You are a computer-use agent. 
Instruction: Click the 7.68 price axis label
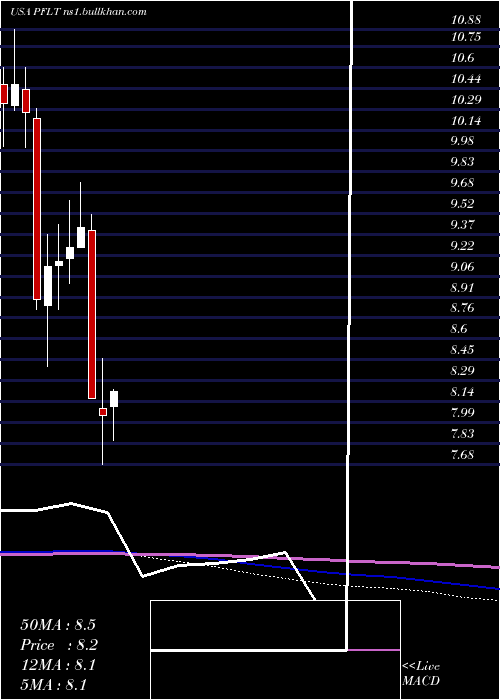tap(462, 455)
